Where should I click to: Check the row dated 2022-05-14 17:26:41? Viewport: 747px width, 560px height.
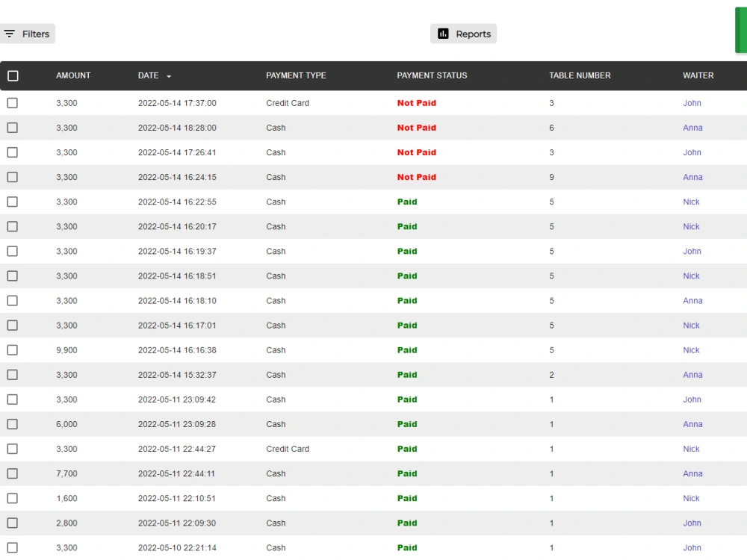click(x=13, y=152)
